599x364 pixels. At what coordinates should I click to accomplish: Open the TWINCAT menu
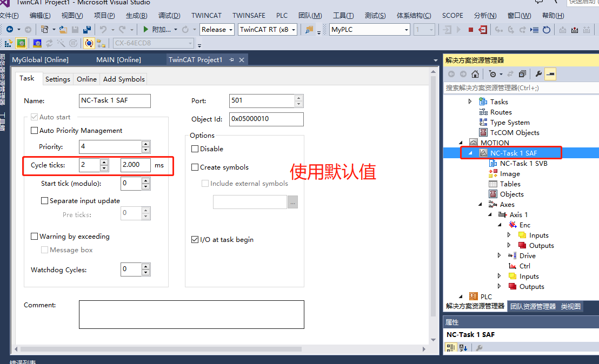coord(207,16)
